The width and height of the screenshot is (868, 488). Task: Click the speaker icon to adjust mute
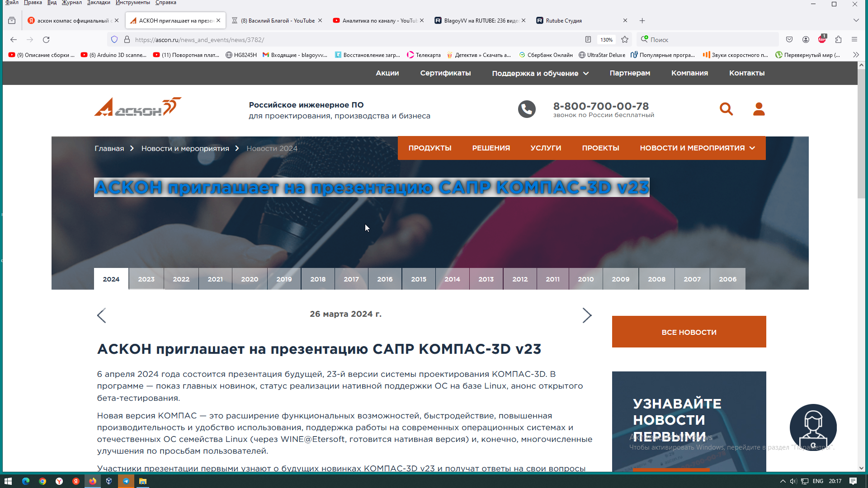(x=793, y=481)
